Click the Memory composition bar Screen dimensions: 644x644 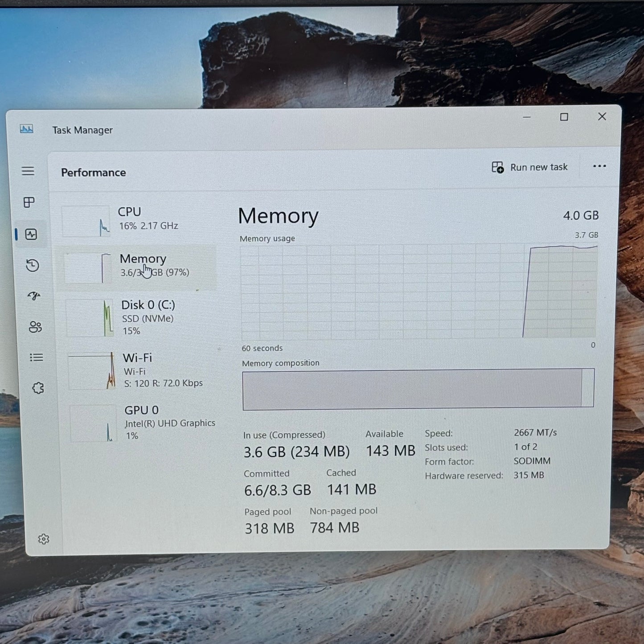tap(418, 388)
